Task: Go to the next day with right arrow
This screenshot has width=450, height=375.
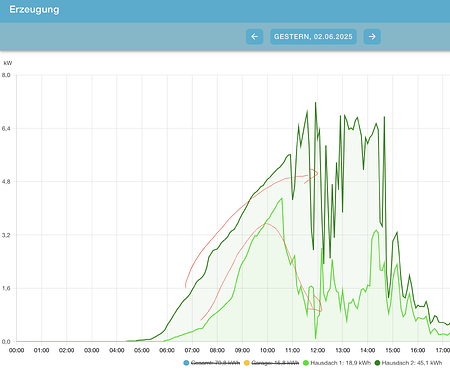Action: pyautogui.click(x=372, y=37)
